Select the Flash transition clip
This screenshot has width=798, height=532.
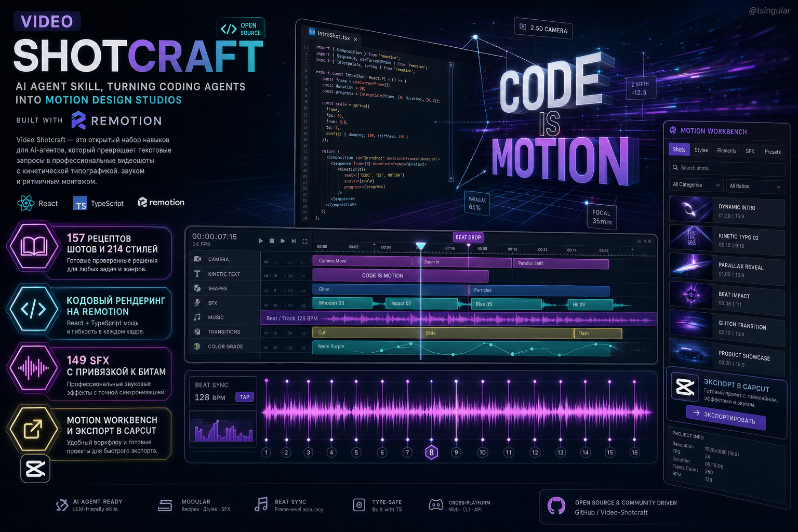tap(598, 334)
